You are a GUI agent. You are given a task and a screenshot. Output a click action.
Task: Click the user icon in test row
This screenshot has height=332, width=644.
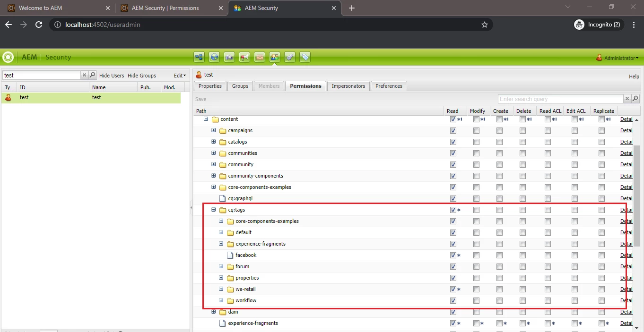8,97
